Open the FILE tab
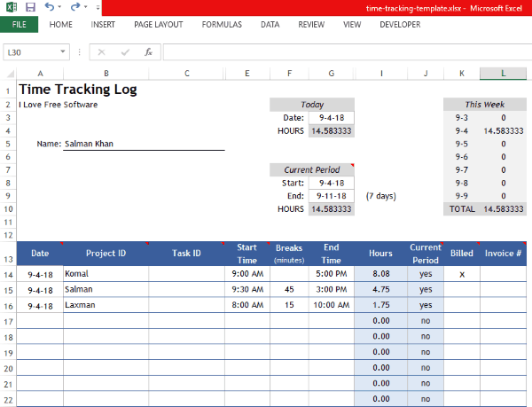Screen dimensions: 532x407 19,25
